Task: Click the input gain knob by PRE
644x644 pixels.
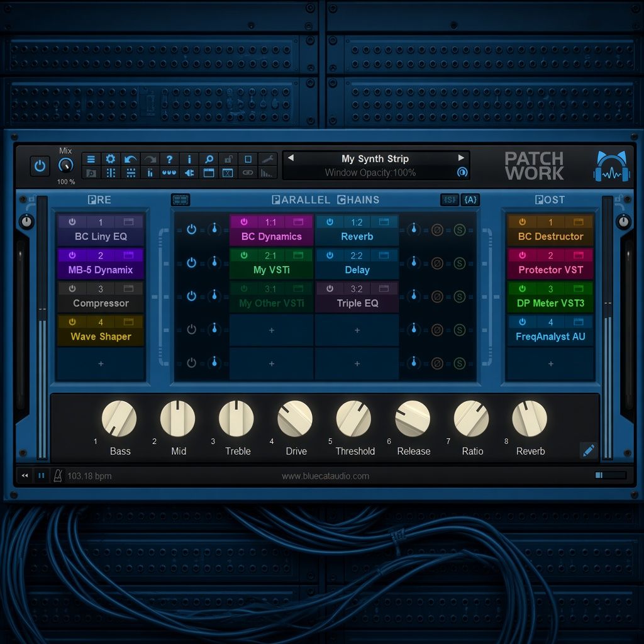Action: pyautogui.click(x=26, y=222)
